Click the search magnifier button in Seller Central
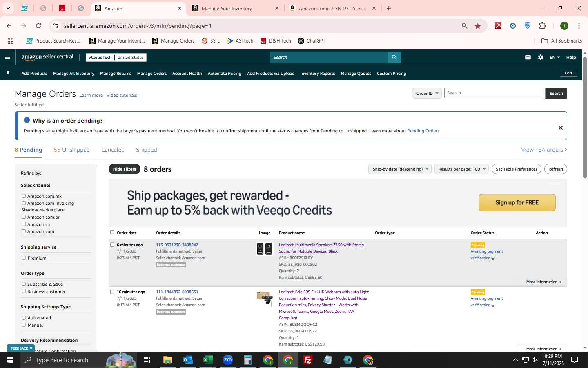588x368 pixels. pos(394,57)
